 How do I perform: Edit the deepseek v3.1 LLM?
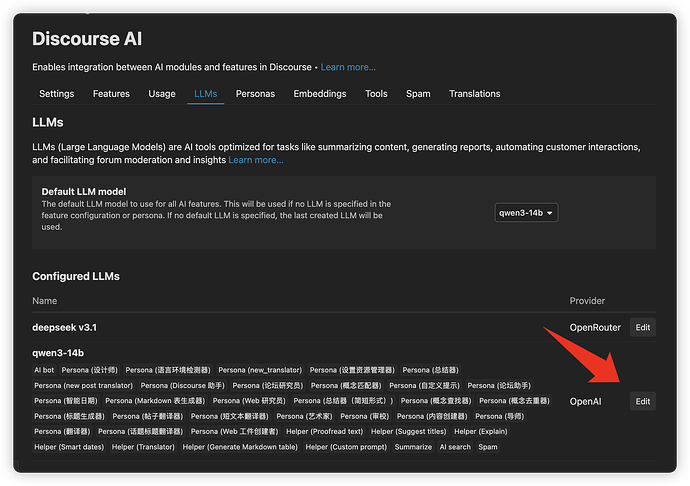click(x=642, y=328)
